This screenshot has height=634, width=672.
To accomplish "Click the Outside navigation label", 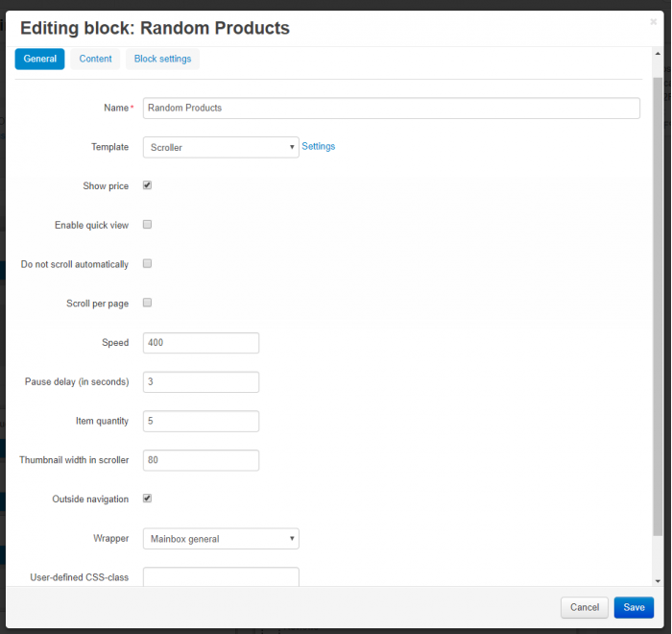I will coord(90,499).
